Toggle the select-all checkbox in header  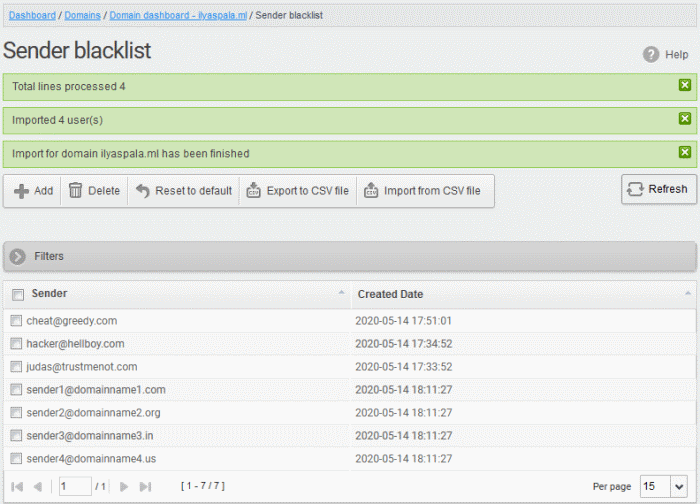[x=18, y=295]
